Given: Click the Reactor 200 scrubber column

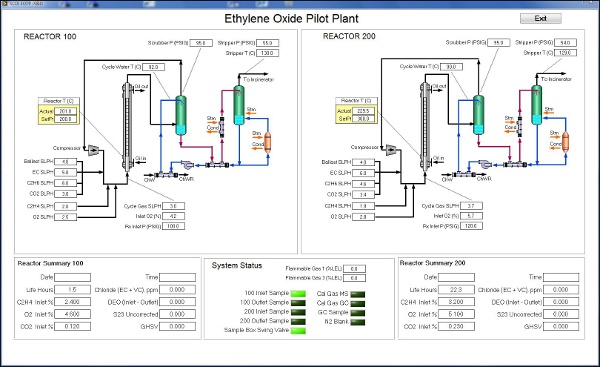Looking at the screenshot, I should pyautogui.click(x=478, y=114).
